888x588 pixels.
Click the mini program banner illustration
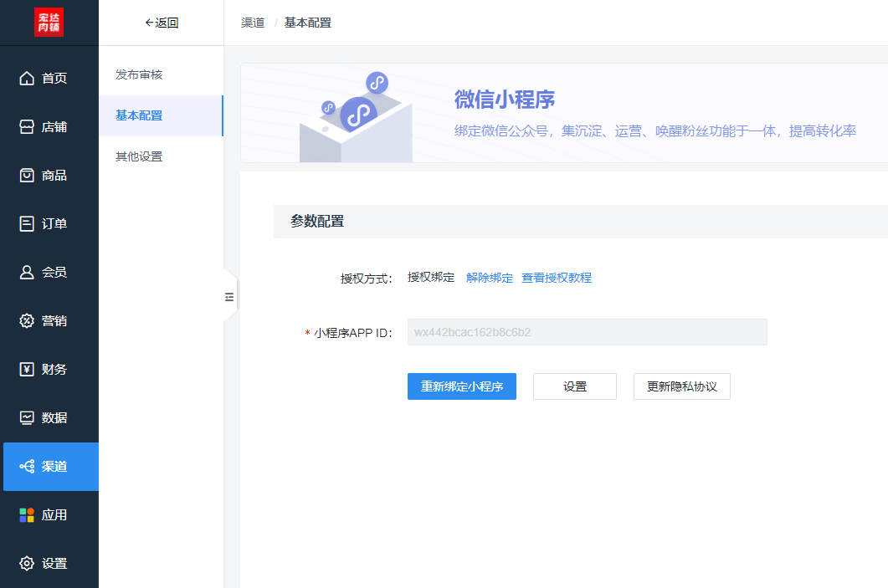356,116
